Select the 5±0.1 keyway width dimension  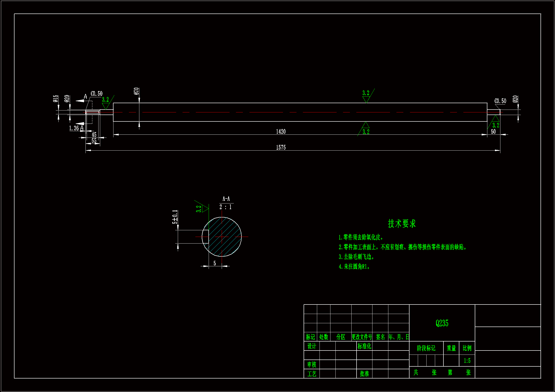point(175,217)
